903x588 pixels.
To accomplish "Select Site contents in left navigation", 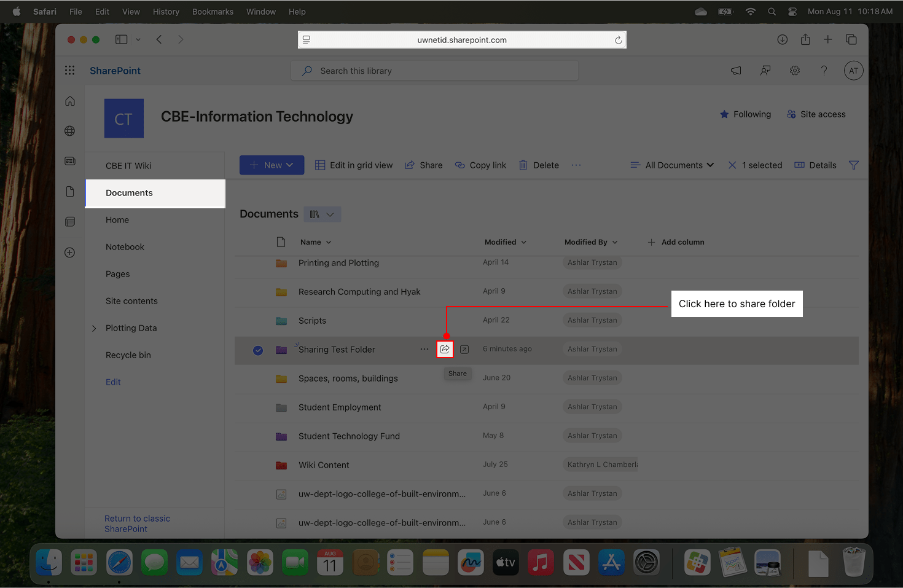I will (x=131, y=301).
